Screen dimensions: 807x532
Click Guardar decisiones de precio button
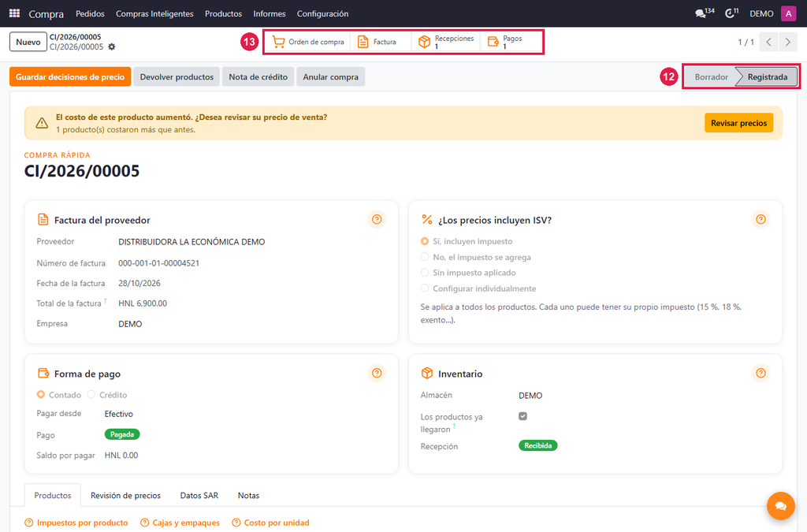tap(70, 76)
